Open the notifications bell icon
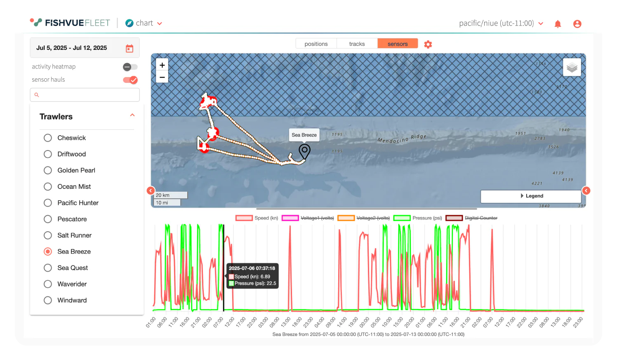The image size is (617, 364). (x=558, y=24)
